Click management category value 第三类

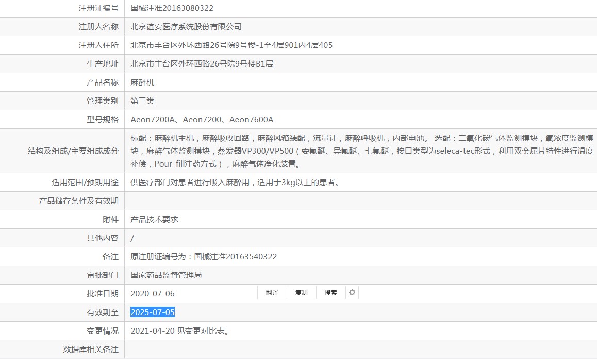click(x=142, y=101)
